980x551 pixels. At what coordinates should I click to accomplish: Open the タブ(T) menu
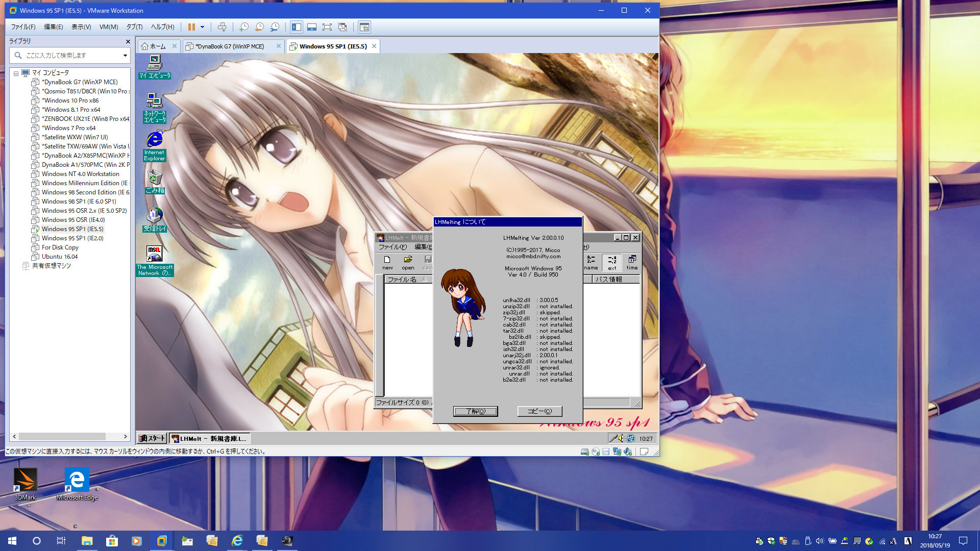pyautogui.click(x=135, y=27)
